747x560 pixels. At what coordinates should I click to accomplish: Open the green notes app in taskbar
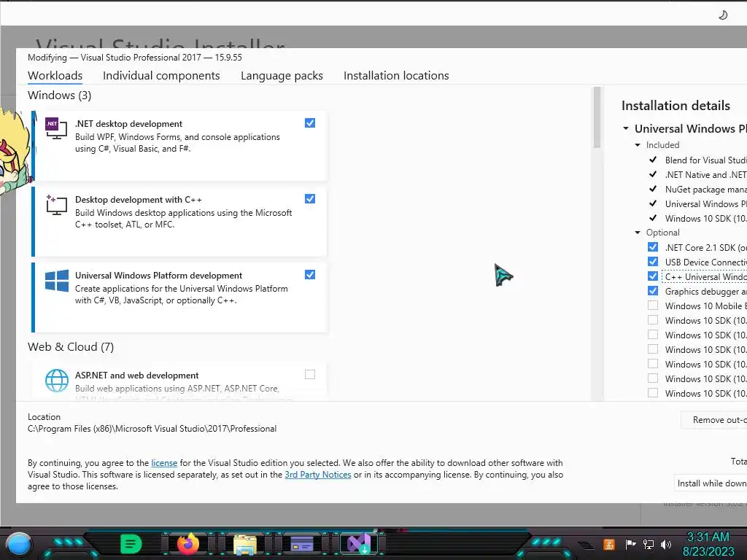pos(131,544)
